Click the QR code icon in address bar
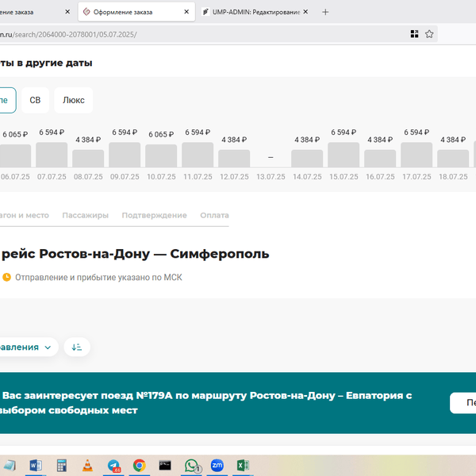Image resolution: width=476 pixels, height=476 pixels. tap(414, 34)
